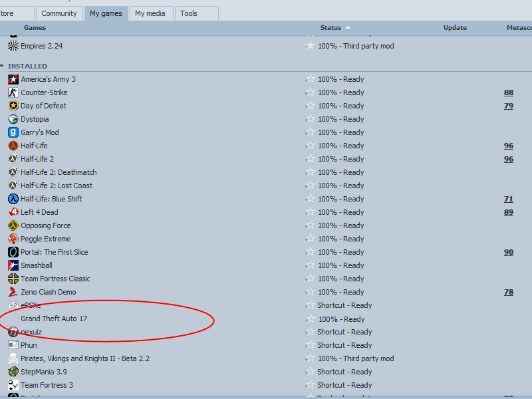Select the Peggle Extreme game name
The image size is (532, 399).
click(x=46, y=239)
